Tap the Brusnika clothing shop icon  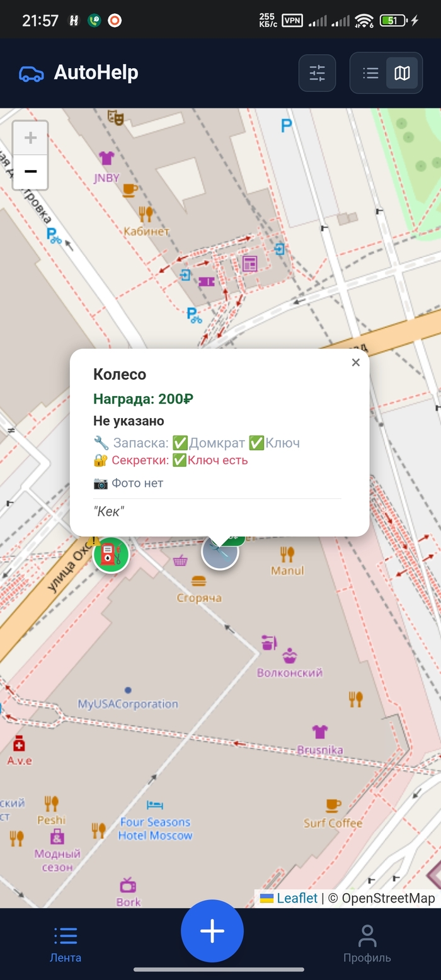pyautogui.click(x=320, y=732)
